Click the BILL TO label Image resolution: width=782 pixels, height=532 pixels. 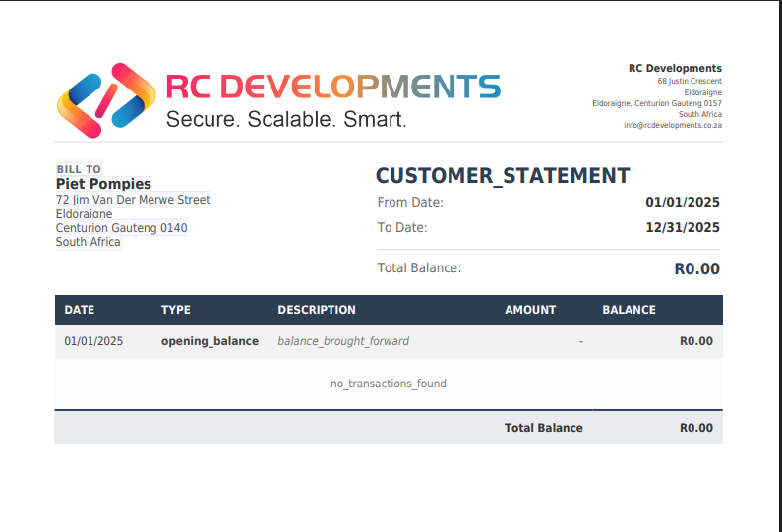[x=79, y=169]
